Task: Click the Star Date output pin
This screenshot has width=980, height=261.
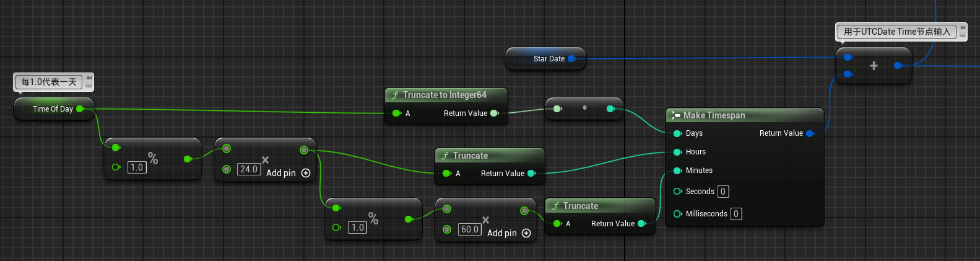Action: coord(571,59)
